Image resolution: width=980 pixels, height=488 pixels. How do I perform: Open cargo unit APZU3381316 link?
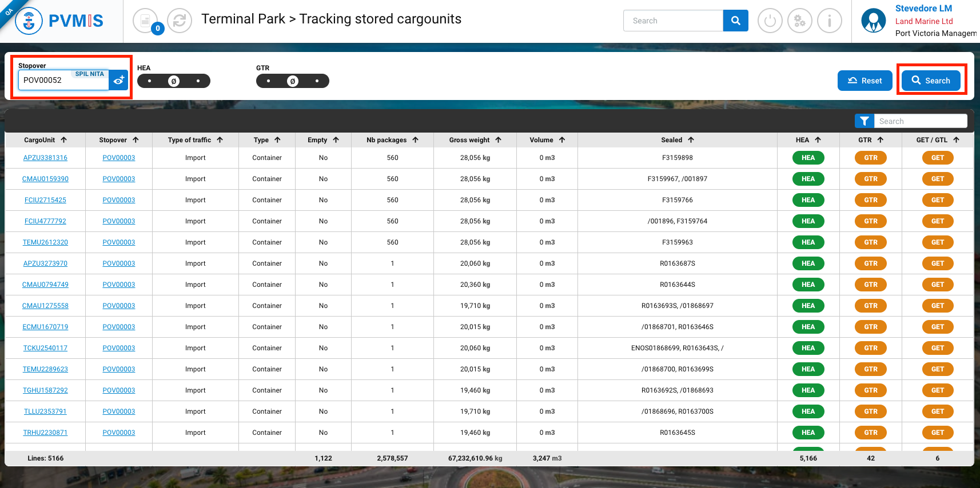[45, 158]
